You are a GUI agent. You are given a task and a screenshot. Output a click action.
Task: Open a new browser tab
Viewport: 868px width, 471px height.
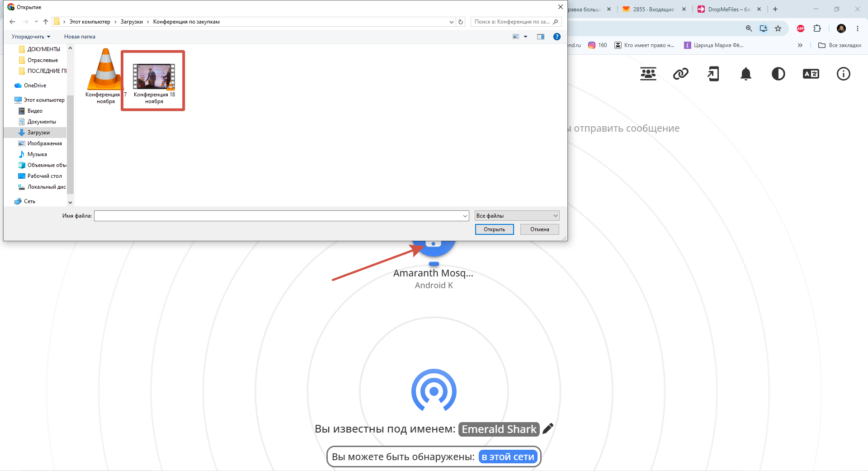tap(775, 9)
